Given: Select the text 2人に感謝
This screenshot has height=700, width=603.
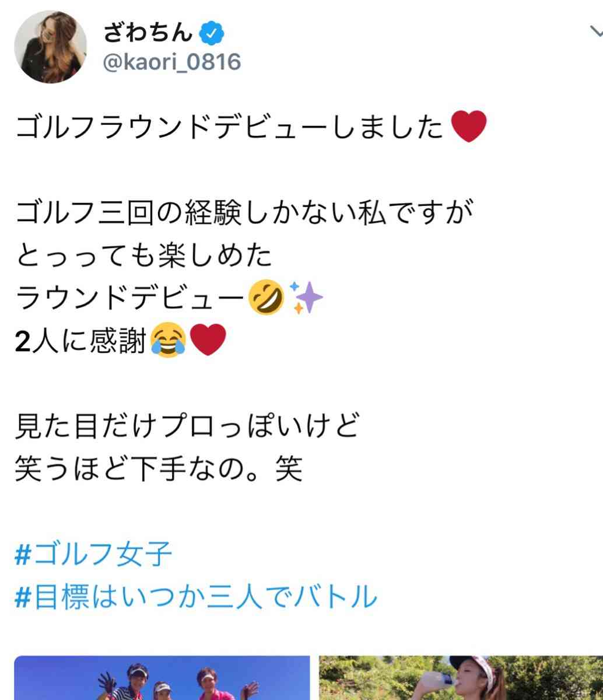Looking at the screenshot, I should 82,342.
